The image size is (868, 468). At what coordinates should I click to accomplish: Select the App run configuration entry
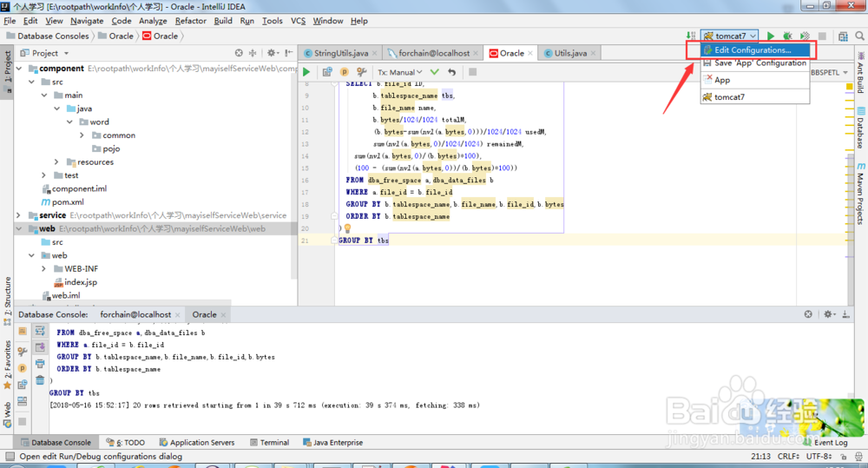[755, 80]
